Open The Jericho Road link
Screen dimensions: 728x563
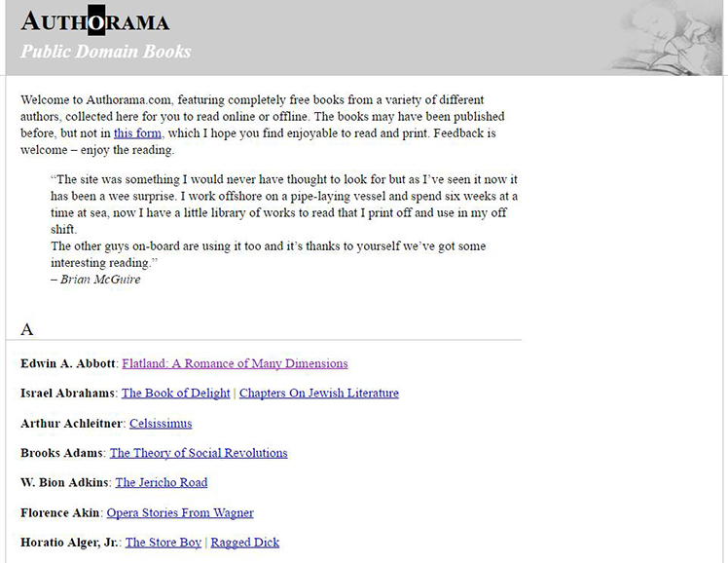point(162,482)
